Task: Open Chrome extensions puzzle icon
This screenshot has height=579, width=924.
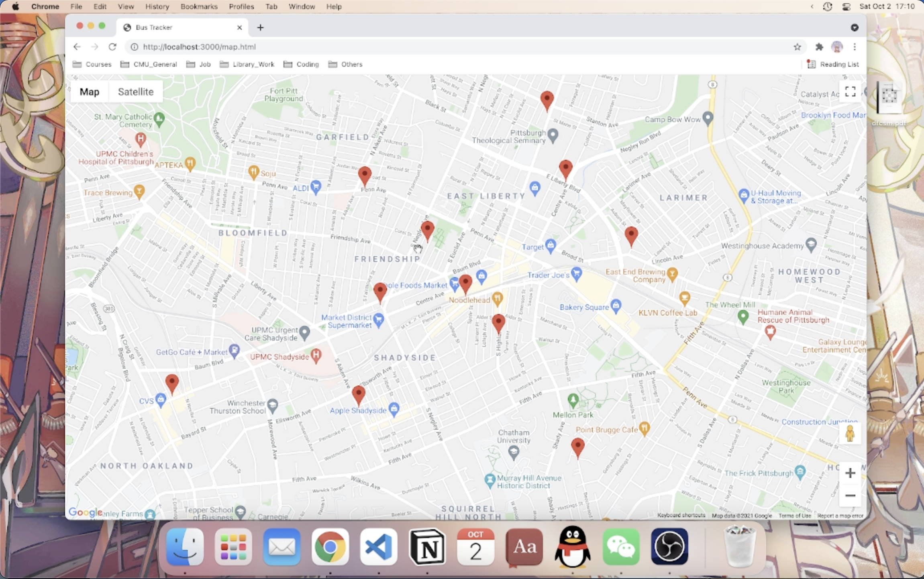Action: [819, 47]
